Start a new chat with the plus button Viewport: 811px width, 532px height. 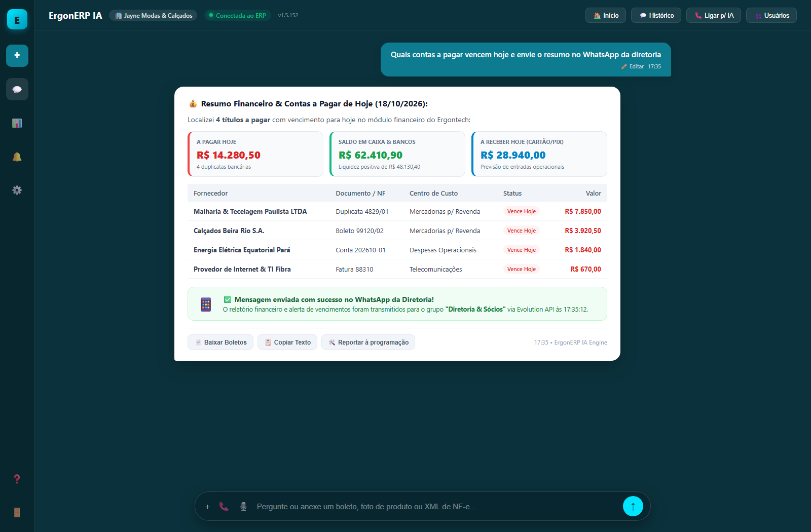(x=17, y=55)
